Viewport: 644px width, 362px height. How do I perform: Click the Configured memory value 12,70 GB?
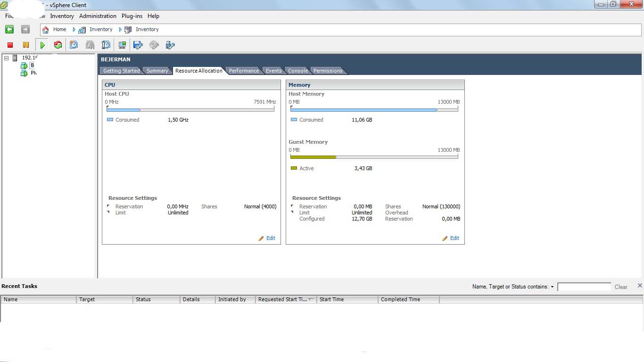coord(362,219)
